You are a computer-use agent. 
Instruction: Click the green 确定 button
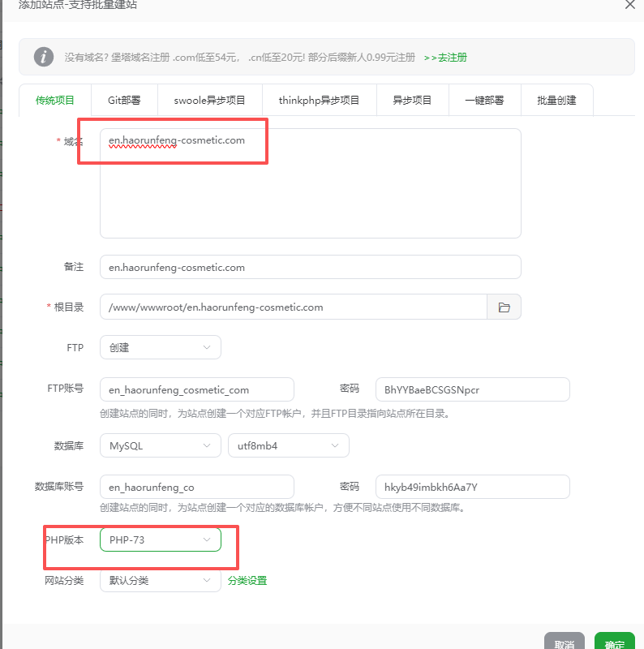[614, 642]
